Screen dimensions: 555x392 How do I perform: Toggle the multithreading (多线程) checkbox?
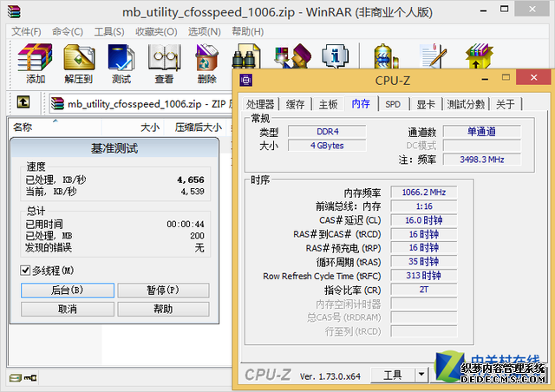point(25,271)
